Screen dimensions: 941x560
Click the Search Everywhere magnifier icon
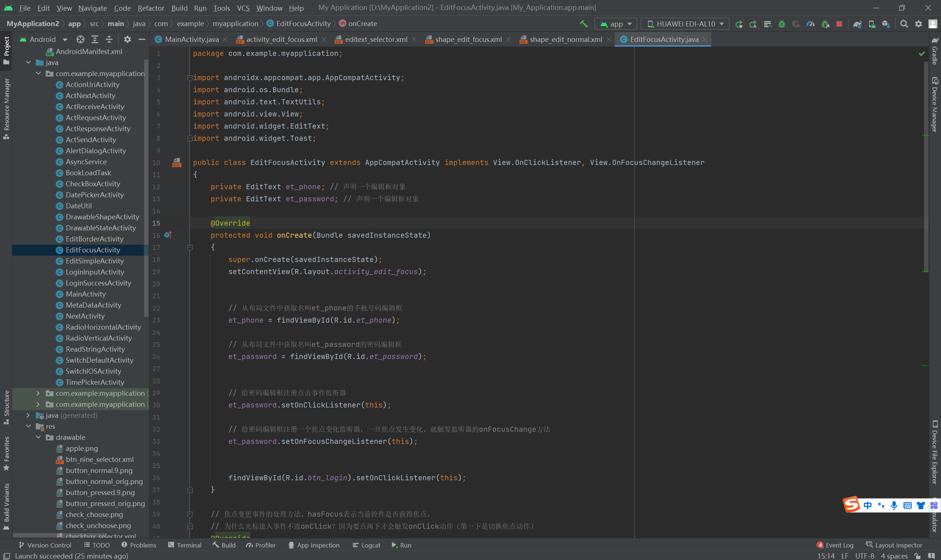tap(904, 24)
